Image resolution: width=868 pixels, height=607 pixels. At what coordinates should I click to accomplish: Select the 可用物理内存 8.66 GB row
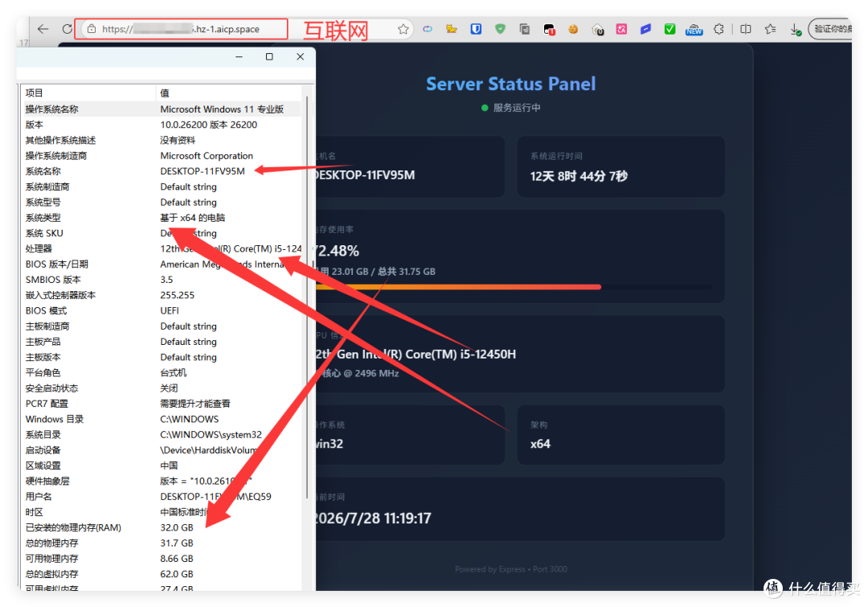(162, 559)
